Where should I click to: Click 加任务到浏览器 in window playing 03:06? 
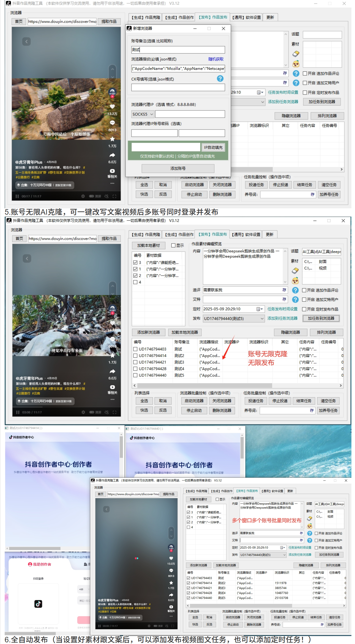[x=321, y=318]
